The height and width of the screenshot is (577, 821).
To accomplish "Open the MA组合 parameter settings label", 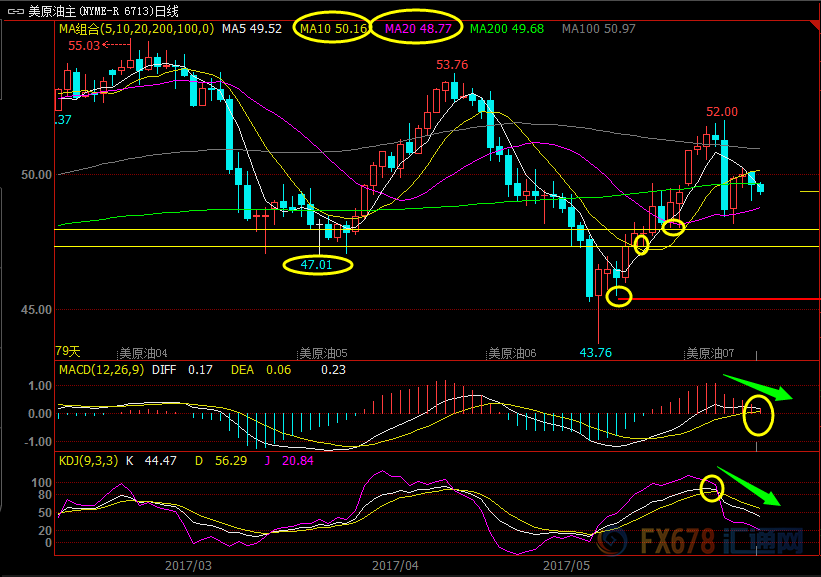I will (x=136, y=29).
